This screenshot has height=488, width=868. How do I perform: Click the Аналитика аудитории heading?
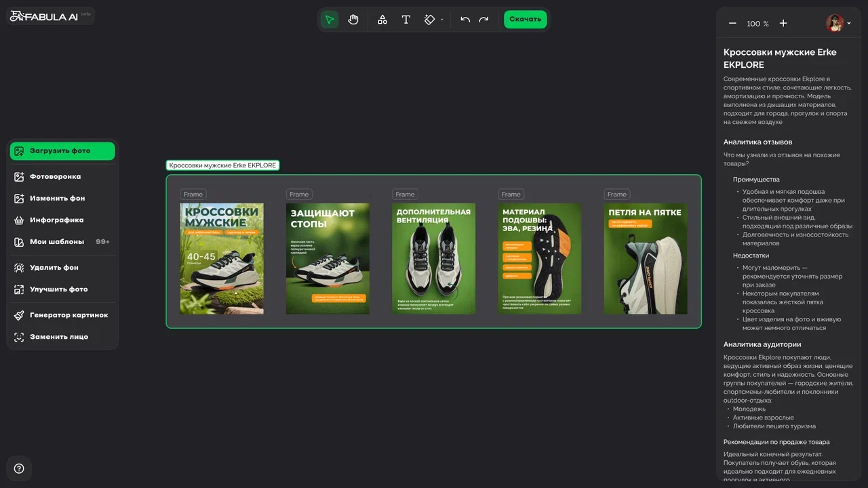click(762, 344)
